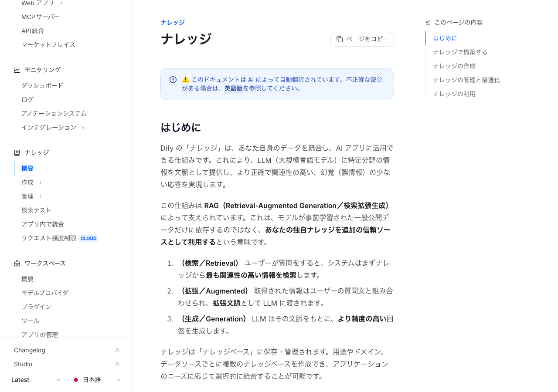Expand the 管理 submenu chevron
The image size is (558, 392).
(41, 196)
